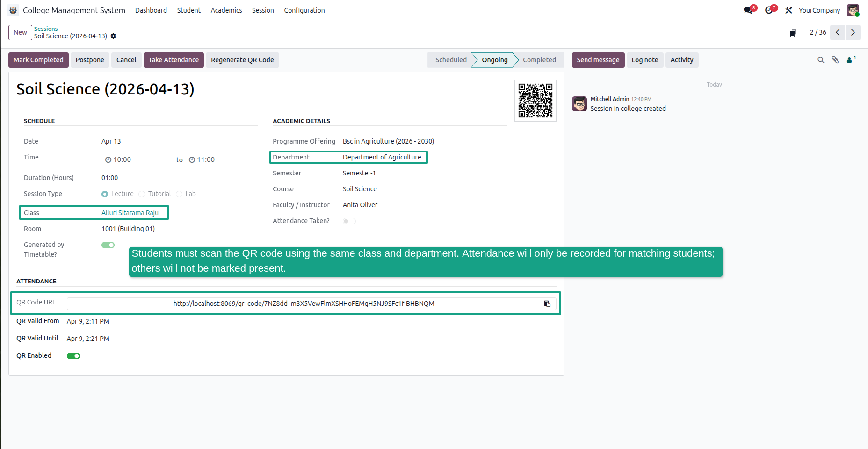Screen dimensions: 868x449
Task: Toggle the QR Enabled switch
Action: 73,356
